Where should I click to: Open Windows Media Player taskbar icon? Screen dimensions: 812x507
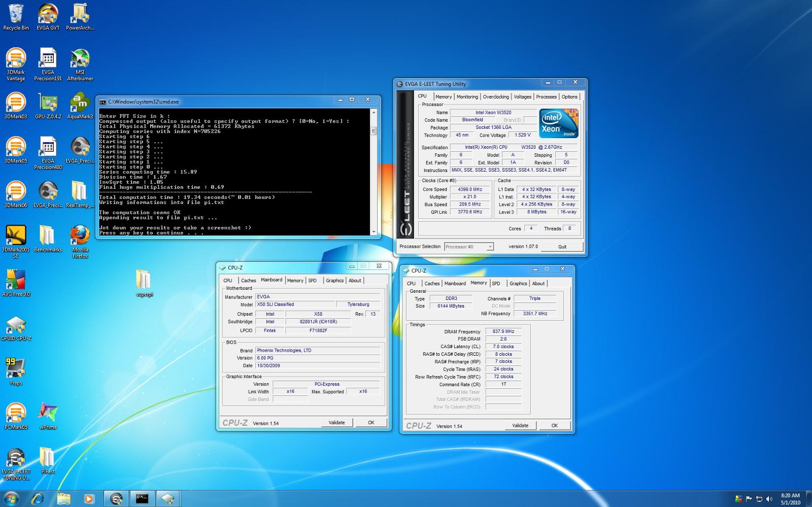point(89,499)
